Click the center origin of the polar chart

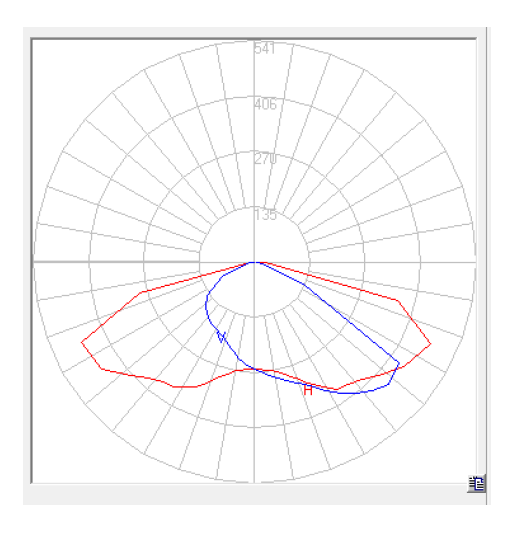(x=254, y=262)
